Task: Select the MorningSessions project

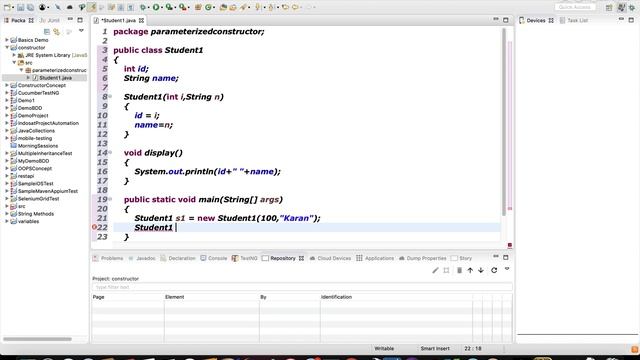Action: point(38,146)
